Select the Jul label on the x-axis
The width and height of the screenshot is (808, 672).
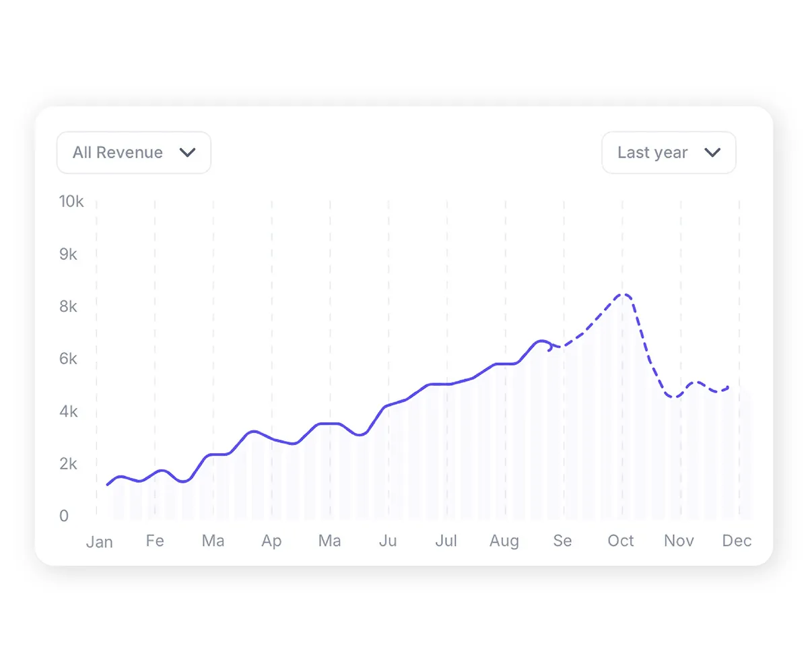(x=446, y=541)
